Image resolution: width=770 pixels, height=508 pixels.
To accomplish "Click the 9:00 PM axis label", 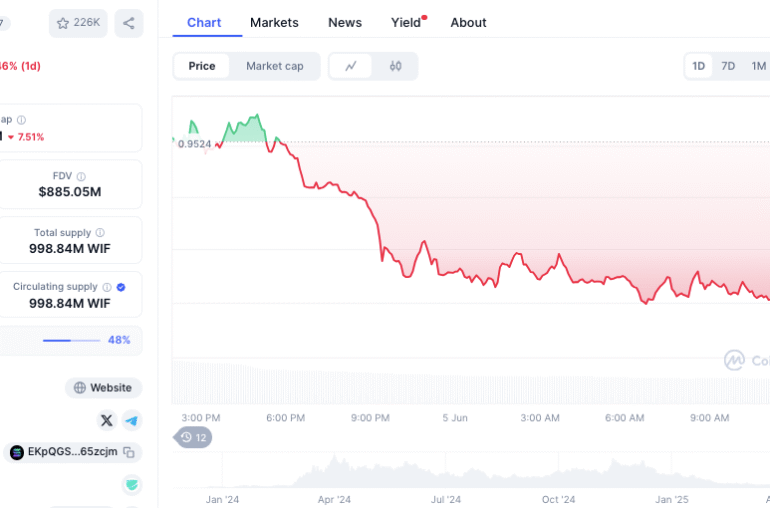I will 370,418.
